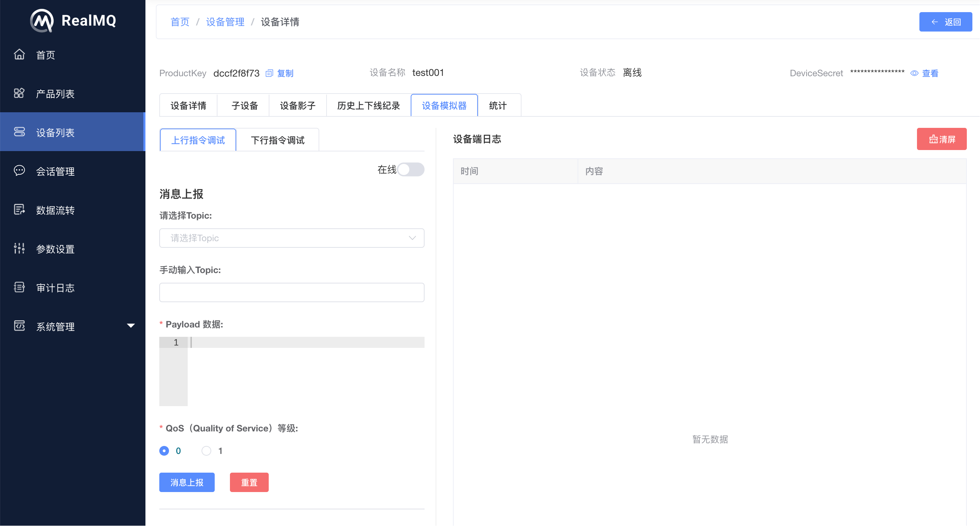Click the 暂无数据 empty placeholder text
Viewport: 980px width, 526px height.
(710, 439)
